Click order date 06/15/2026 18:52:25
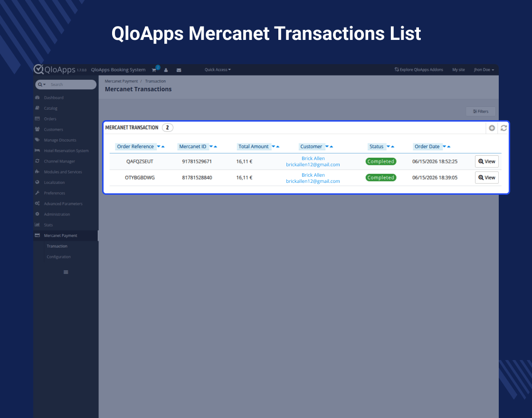This screenshot has height=418, width=532. [x=435, y=161]
